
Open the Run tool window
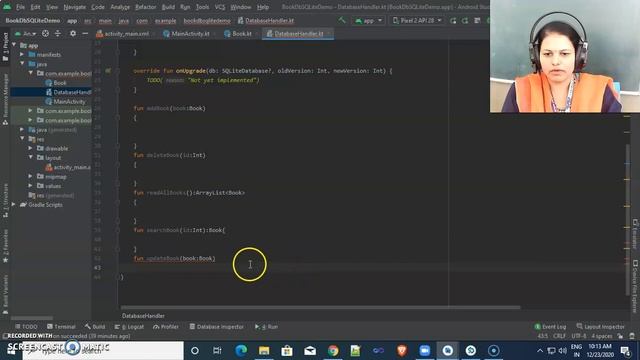tap(266, 327)
